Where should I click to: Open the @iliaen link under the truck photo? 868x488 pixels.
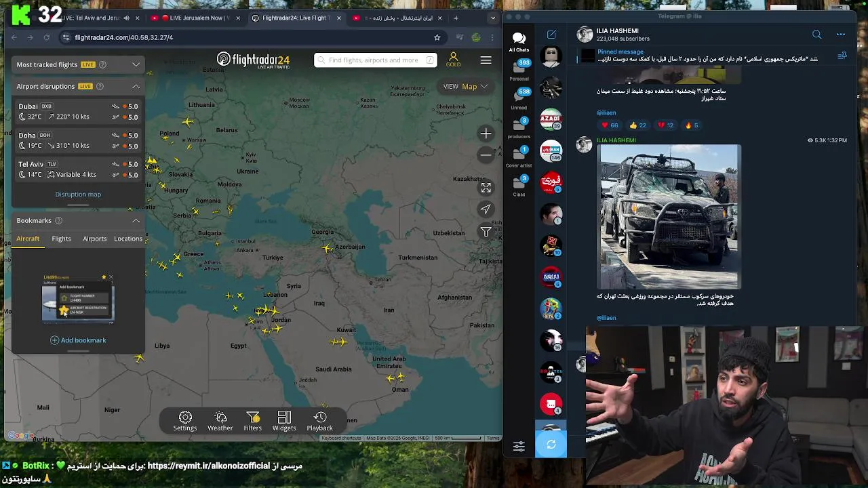click(606, 318)
